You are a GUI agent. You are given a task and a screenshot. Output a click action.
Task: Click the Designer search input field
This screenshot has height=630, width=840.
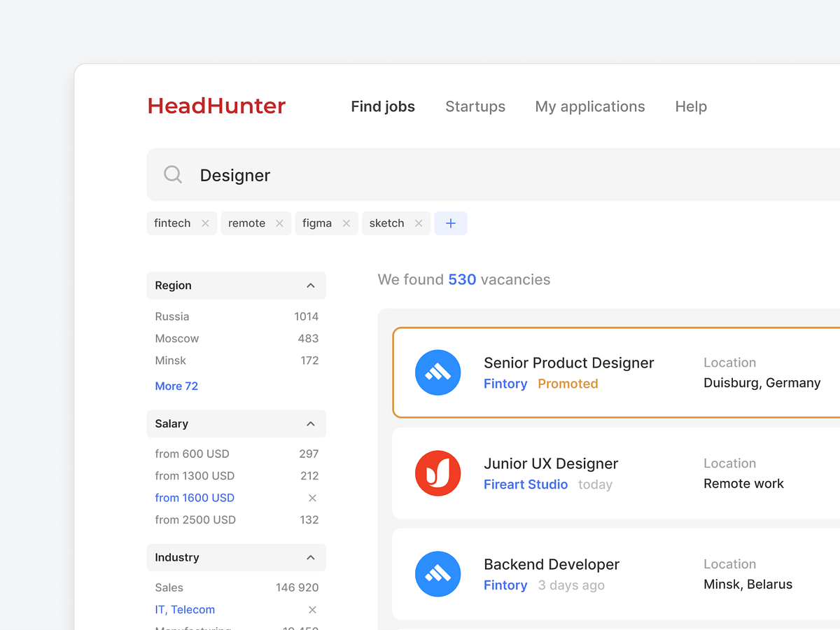click(234, 175)
